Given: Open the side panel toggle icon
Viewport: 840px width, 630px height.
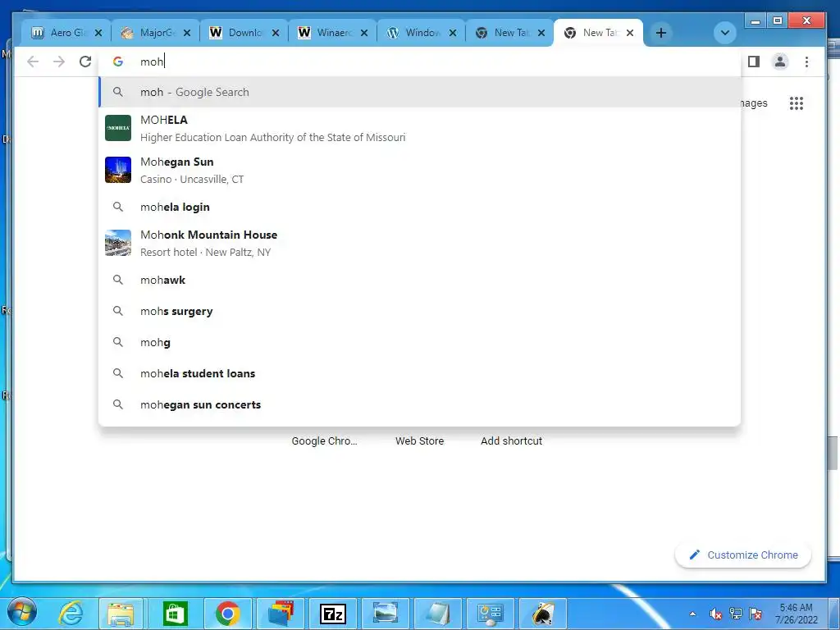Looking at the screenshot, I should click(x=754, y=62).
